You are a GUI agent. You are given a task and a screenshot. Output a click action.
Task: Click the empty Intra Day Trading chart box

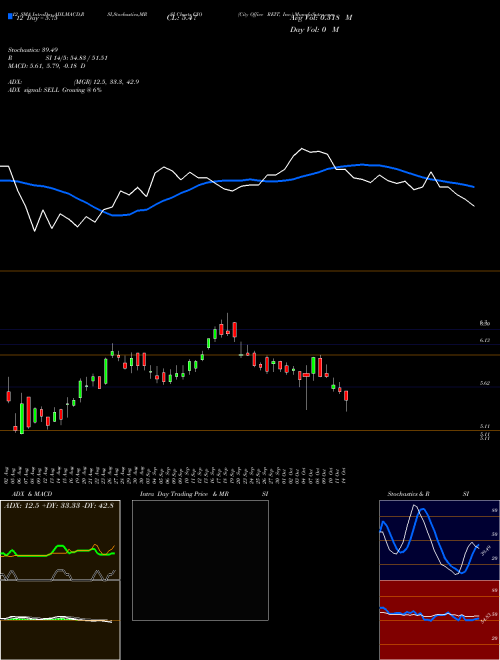click(200, 560)
